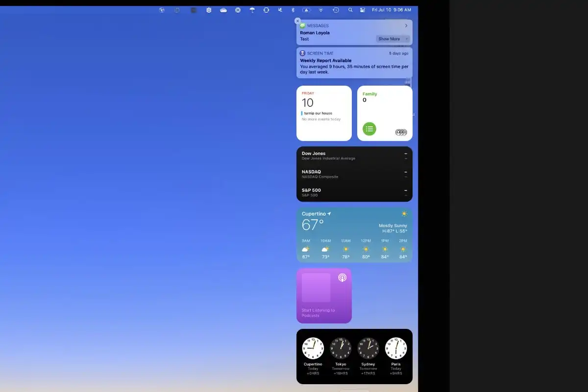588x392 pixels.
Task: Click the Show More button on Roman Loyola's message
Action: pyautogui.click(x=390, y=39)
